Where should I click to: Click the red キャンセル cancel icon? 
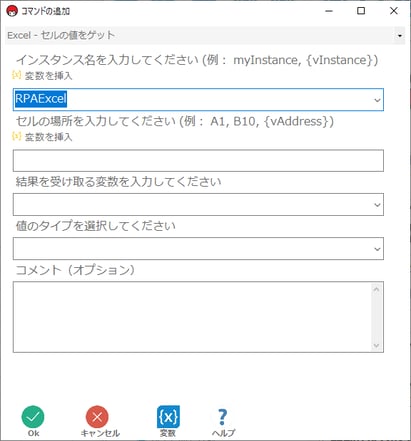pos(97,417)
